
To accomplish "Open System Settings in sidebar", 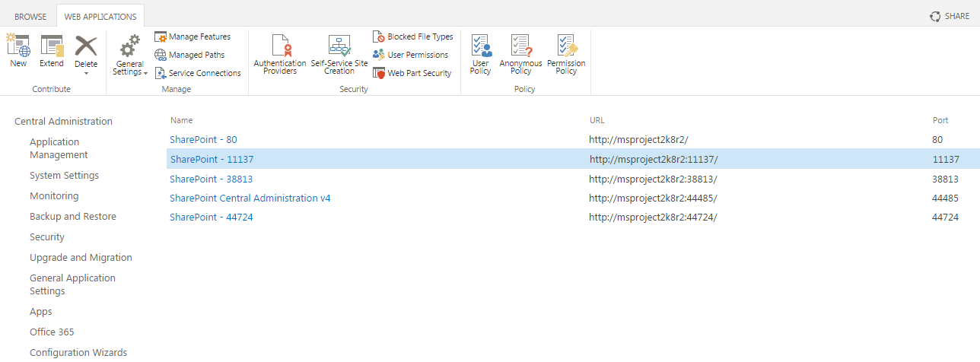I will coord(64,175).
